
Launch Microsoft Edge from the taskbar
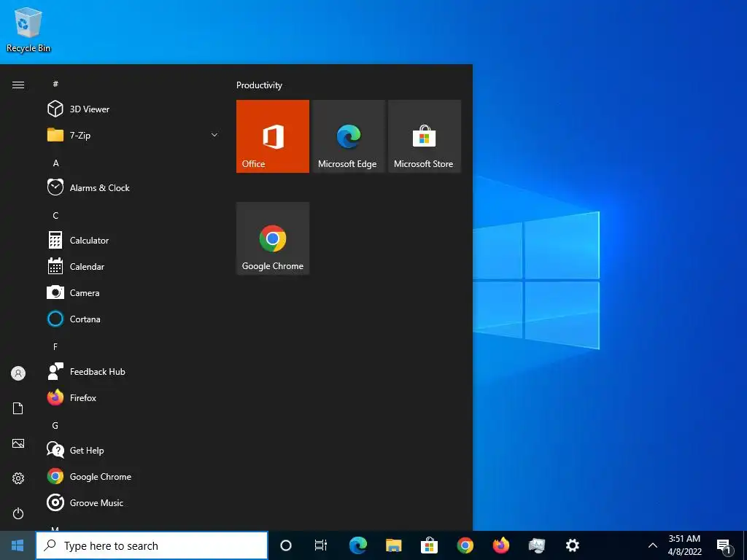(x=357, y=545)
